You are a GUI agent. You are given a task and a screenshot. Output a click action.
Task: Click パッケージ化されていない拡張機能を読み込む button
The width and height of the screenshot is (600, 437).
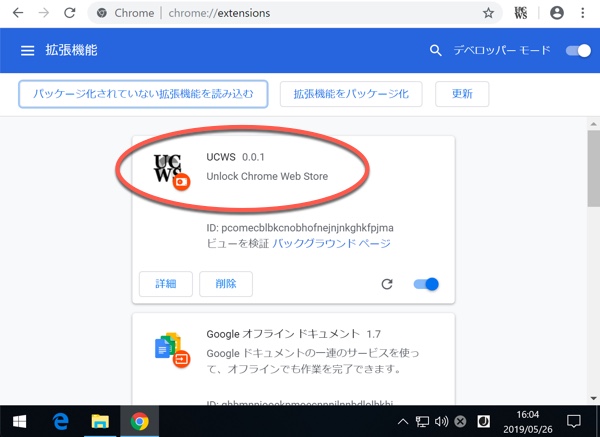143,94
